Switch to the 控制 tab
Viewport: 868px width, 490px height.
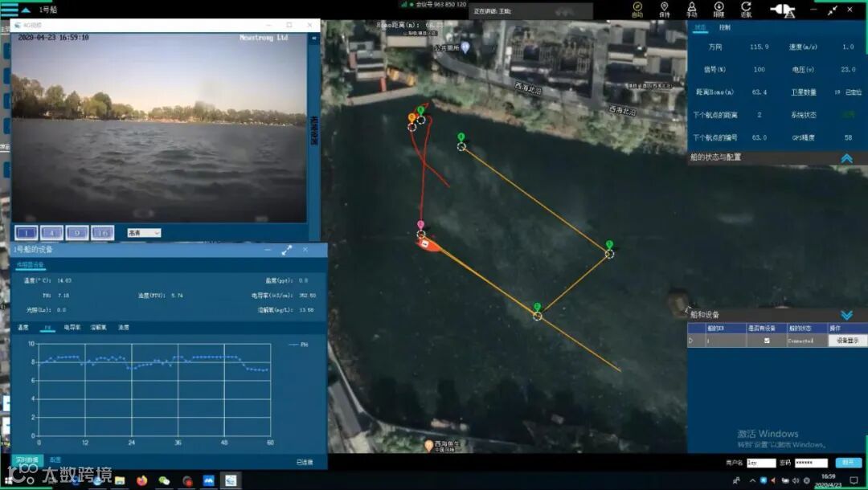[x=725, y=27]
